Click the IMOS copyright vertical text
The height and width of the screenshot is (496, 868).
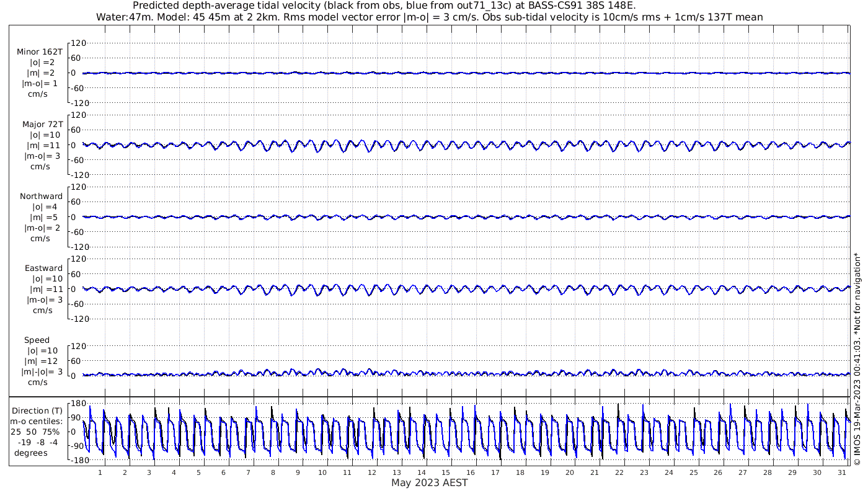tap(857, 358)
